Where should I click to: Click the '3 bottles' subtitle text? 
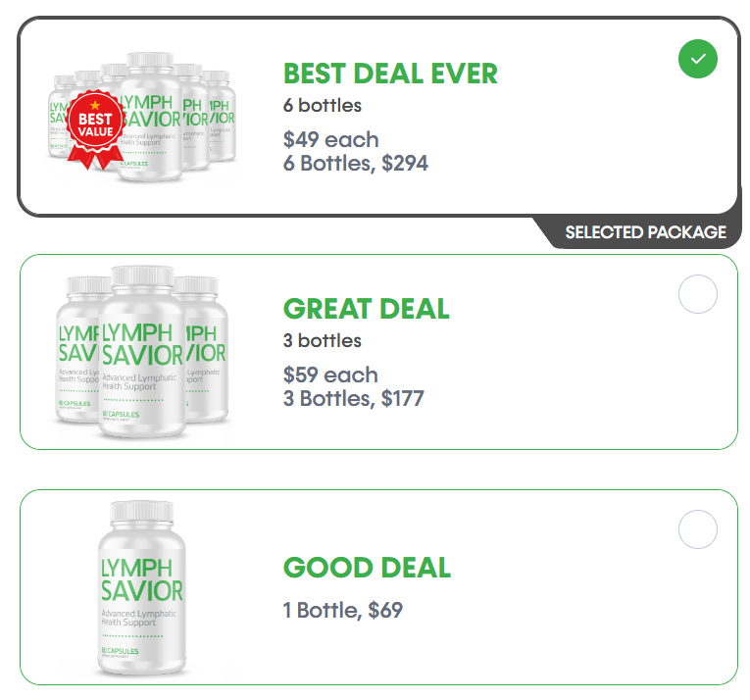tap(323, 340)
